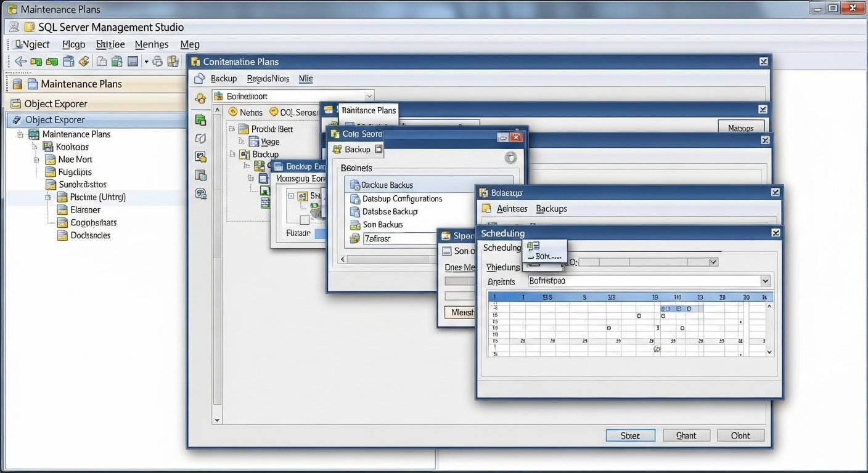Collapse the Maintenance Plans root tree node
Viewport: 868px width, 473px height.
coord(20,134)
